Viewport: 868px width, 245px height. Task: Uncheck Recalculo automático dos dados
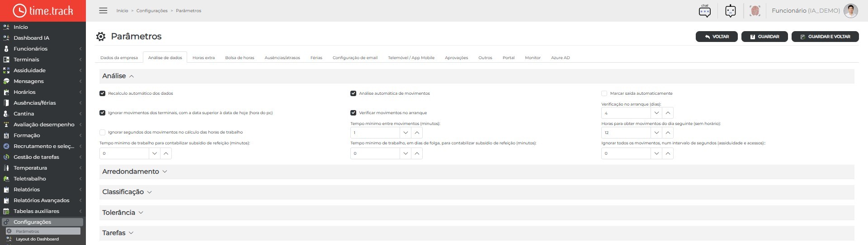[x=102, y=93]
